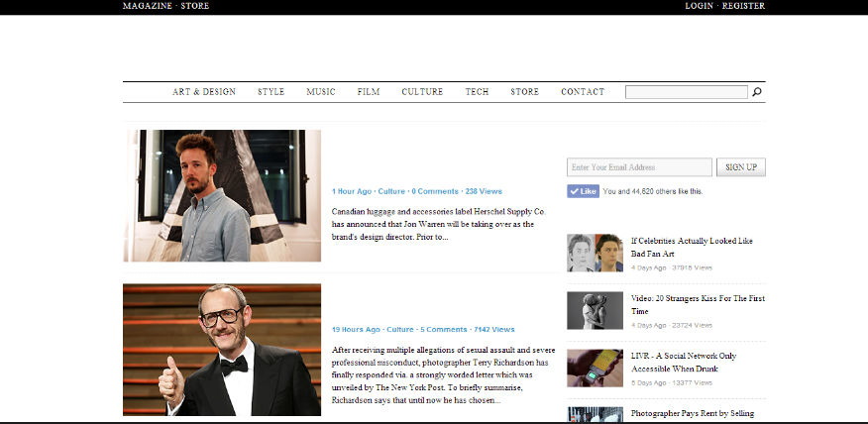This screenshot has height=424, width=868.
Task: Read '20 Strangers Kiss' video article
Action: [x=698, y=304]
